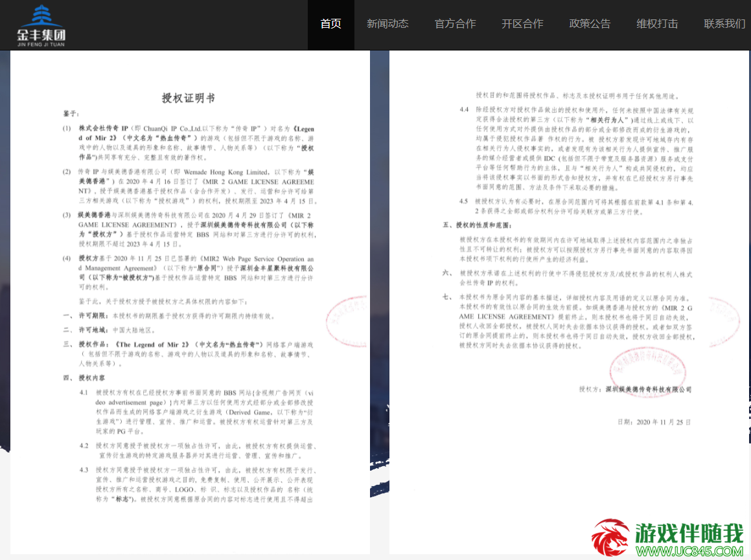Image resolution: width=751 pixels, height=560 pixels.
Task: Click the 一、许可期限 line
Action: tap(169, 316)
